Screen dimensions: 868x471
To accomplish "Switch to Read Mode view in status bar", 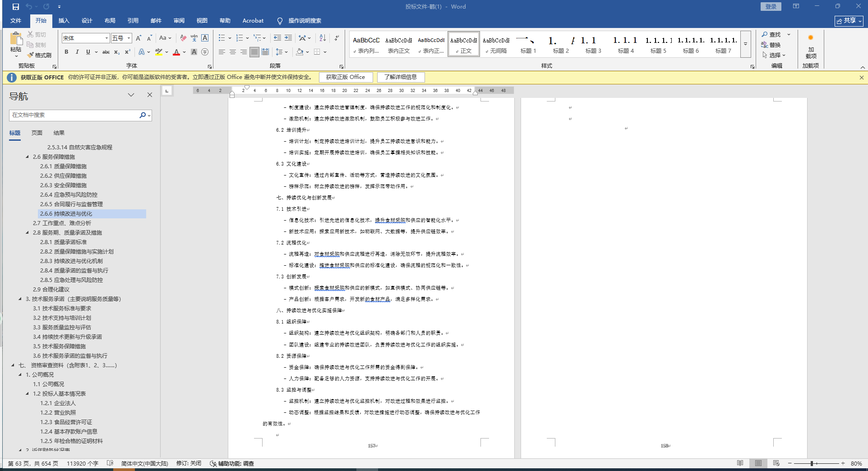I will tap(740, 463).
